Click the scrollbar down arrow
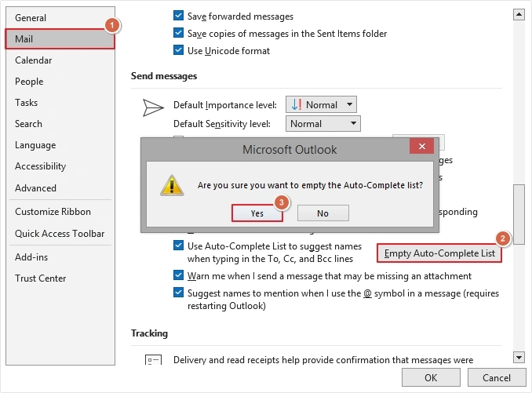This screenshot has width=532, height=393. coord(519,358)
